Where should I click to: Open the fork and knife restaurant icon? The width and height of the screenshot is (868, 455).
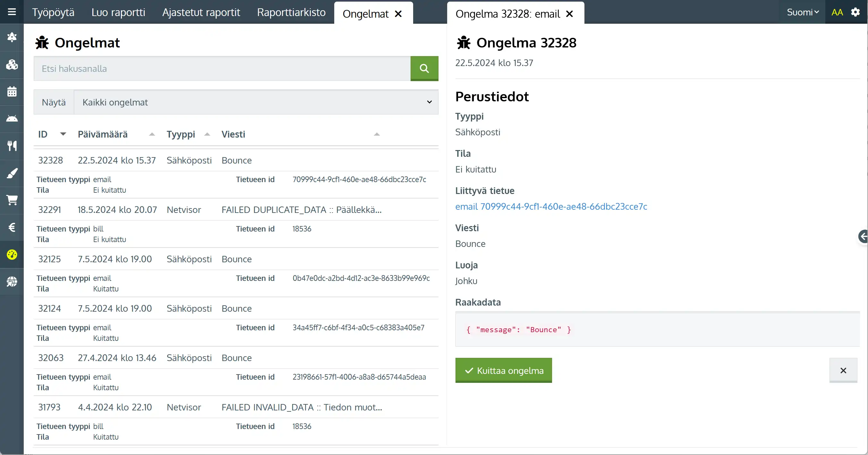(x=12, y=146)
